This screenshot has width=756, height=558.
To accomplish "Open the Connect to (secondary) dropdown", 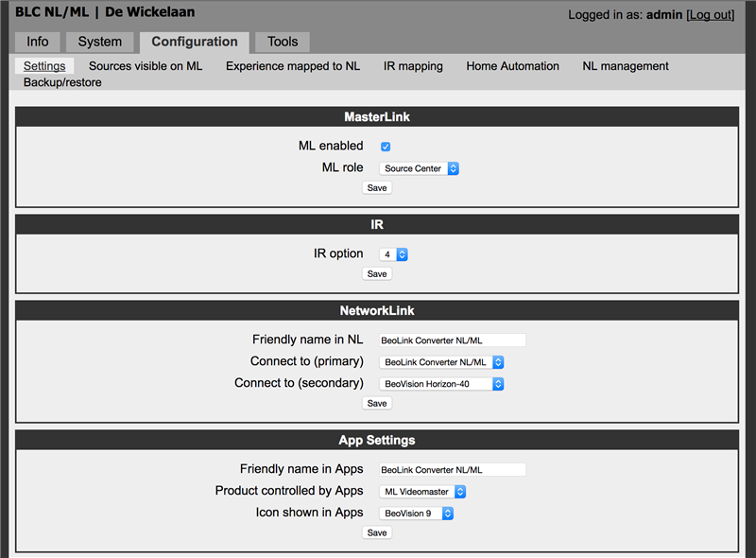I will click(x=441, y=384).
